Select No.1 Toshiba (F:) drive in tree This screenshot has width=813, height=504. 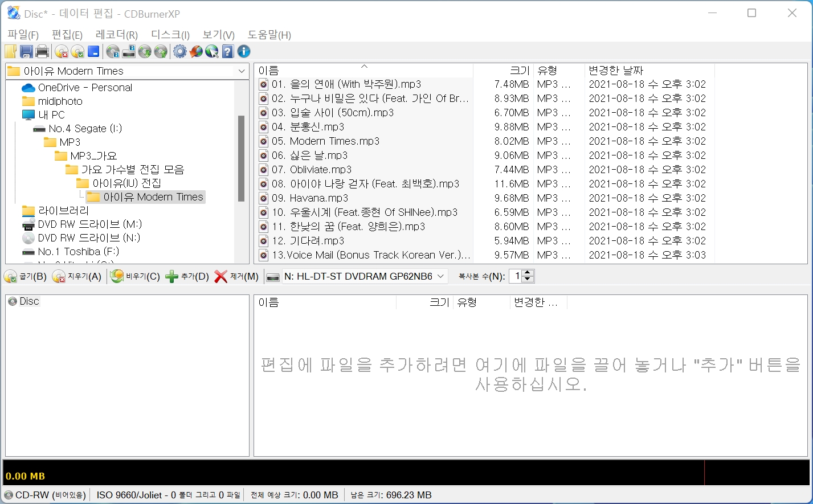point(78,252)
